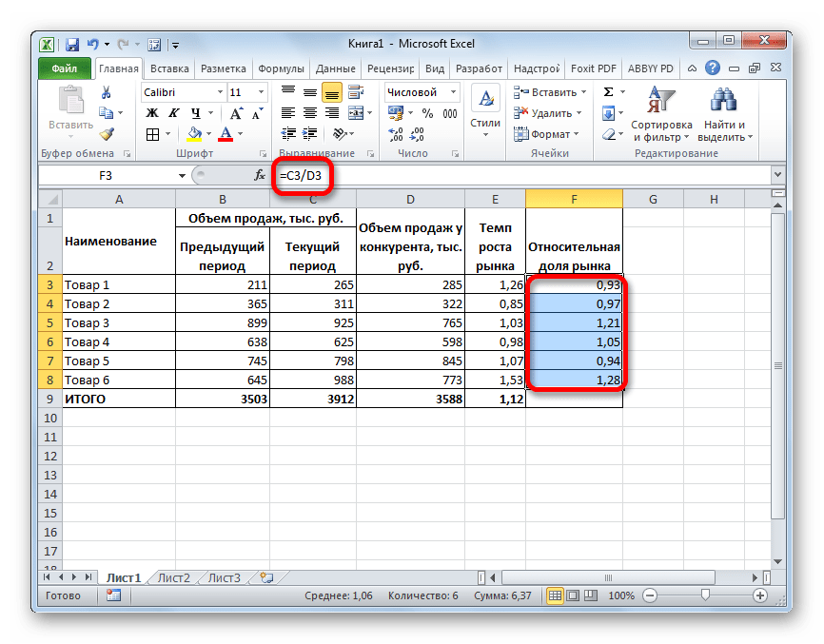Undo the last action in the quick access toolbar

pos(93,44)
